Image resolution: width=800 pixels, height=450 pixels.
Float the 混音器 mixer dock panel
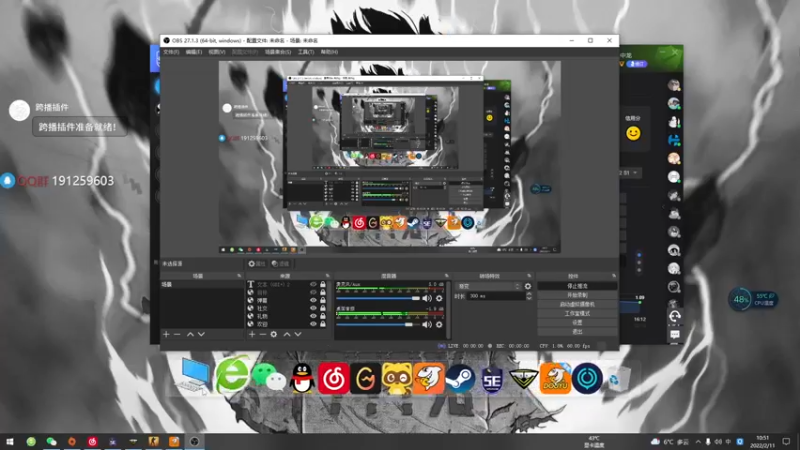[446, 276]
